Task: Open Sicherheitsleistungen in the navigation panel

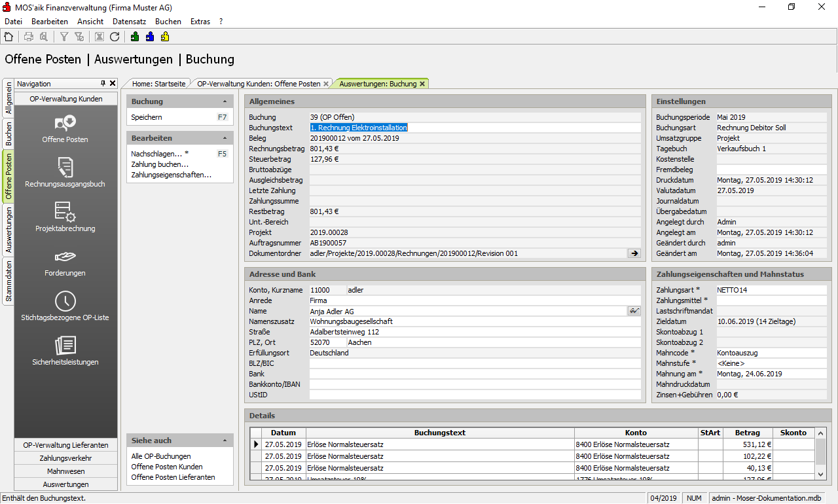Action: click(65, 350)
